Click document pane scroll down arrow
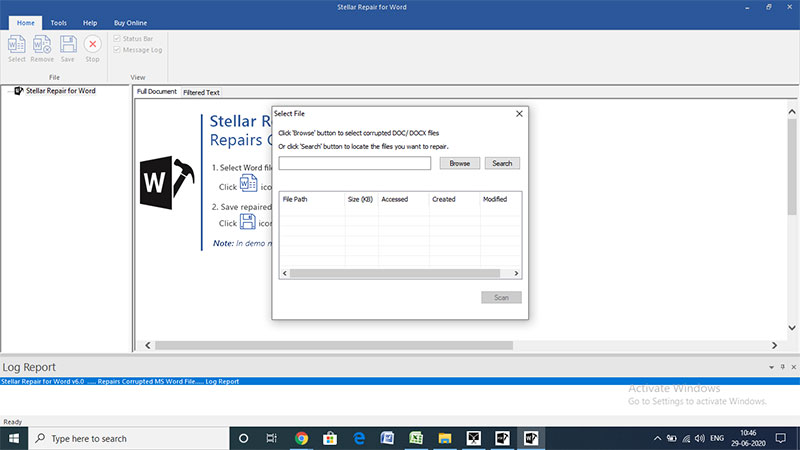Screen dimensions: 800x450 click(791, 328)
